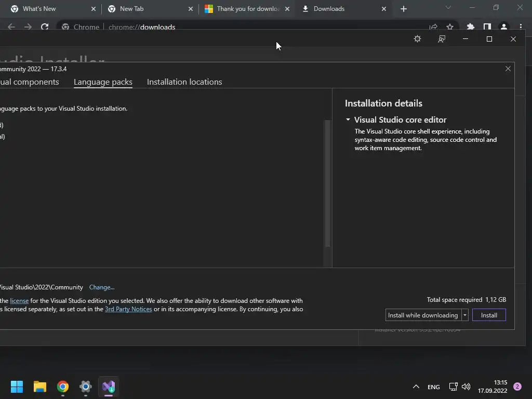Open Chrome profile avatar
Image resolution: width=532 pixels, height=399 pixels.
pos(504,27)
